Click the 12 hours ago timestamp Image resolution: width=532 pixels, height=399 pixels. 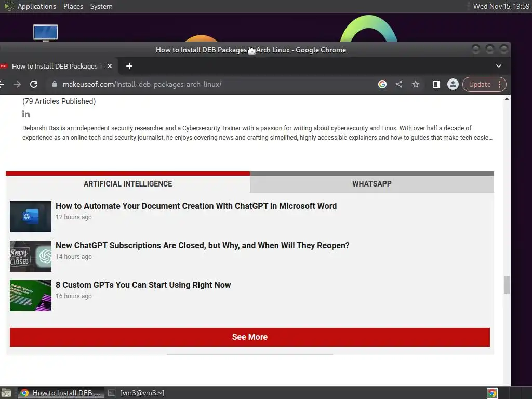pos(74,217)
